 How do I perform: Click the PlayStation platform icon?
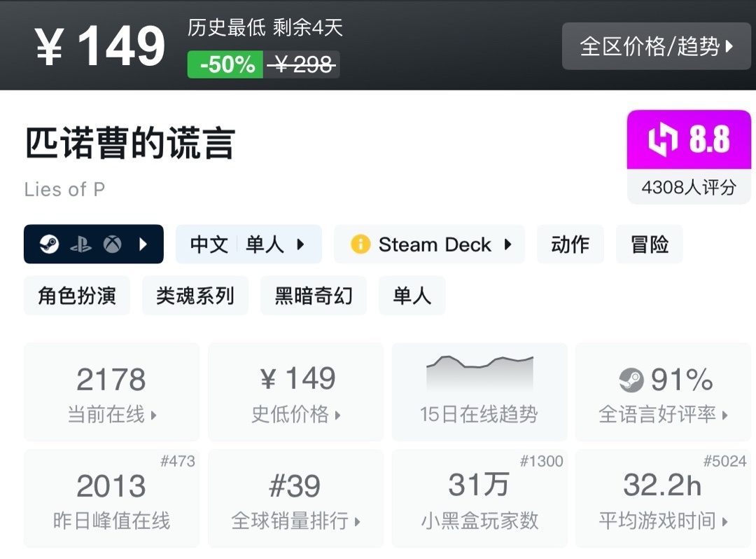(80, 244)
